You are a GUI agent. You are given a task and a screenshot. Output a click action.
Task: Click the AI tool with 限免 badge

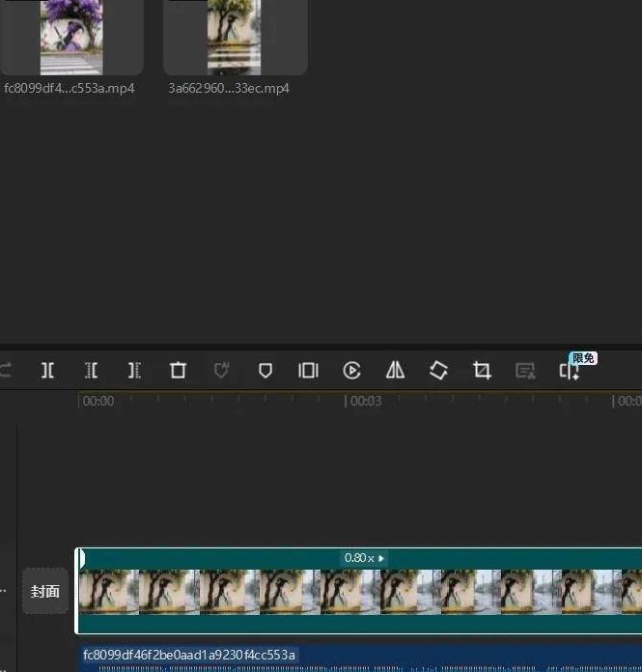pyautogui.click(x=570, y=371)
